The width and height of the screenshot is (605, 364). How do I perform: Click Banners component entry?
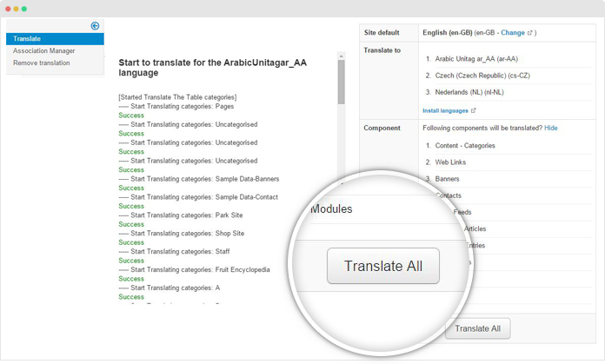point(447,179)
